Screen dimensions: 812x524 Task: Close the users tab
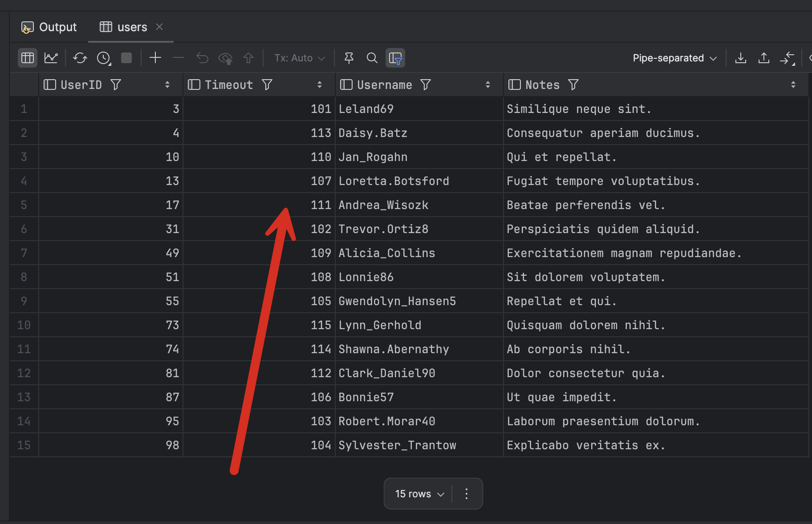point(159,27)
